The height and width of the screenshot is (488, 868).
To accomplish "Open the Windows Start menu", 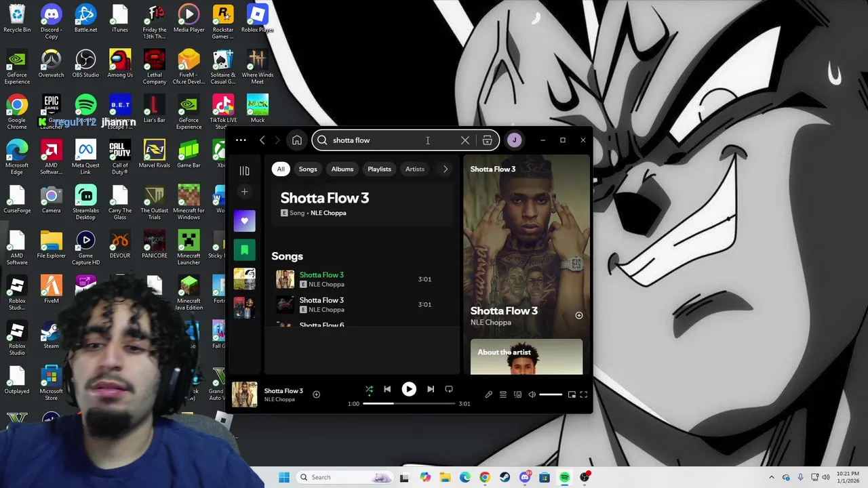I will pos(284,477).
